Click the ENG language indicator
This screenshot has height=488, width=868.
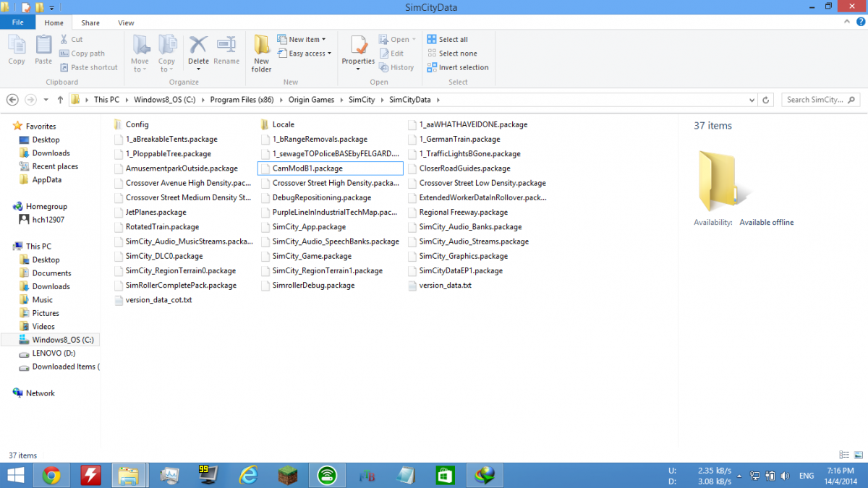click(x=805, y=476)
